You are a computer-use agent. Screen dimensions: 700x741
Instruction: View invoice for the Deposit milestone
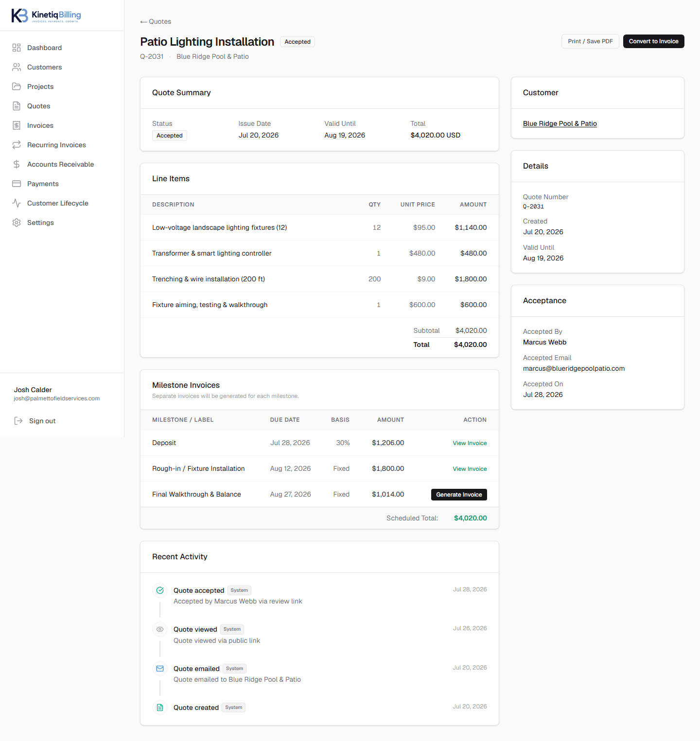tap(470, 443)
